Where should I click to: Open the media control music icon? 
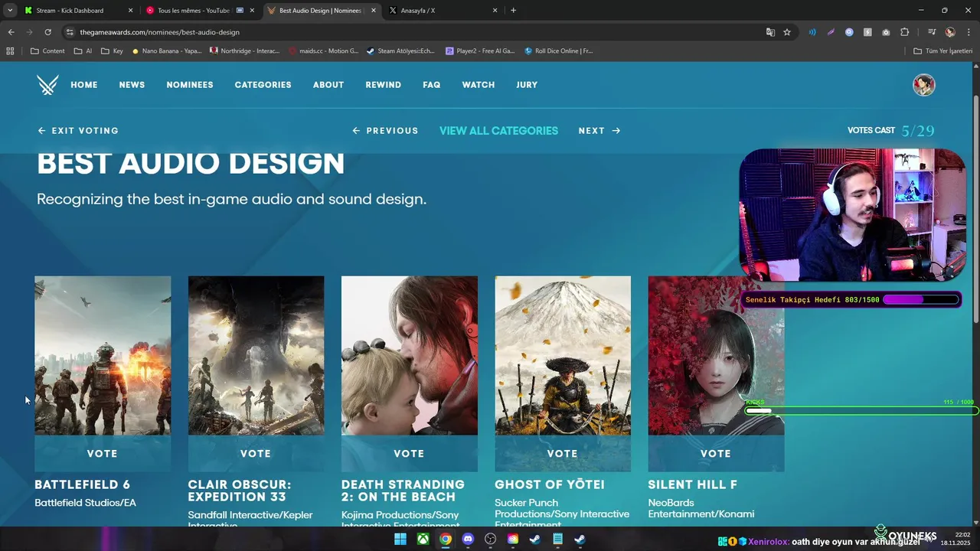tap(932, 32)
